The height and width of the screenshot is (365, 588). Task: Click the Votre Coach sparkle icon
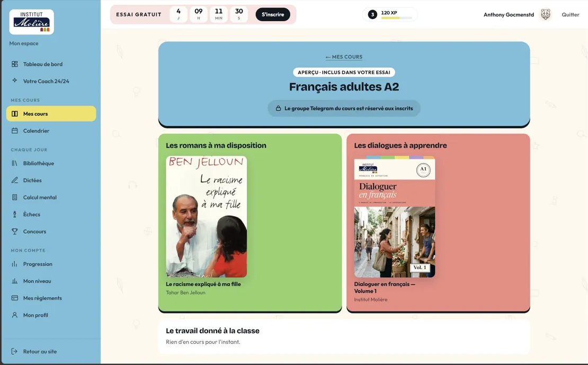click(15, 81)
